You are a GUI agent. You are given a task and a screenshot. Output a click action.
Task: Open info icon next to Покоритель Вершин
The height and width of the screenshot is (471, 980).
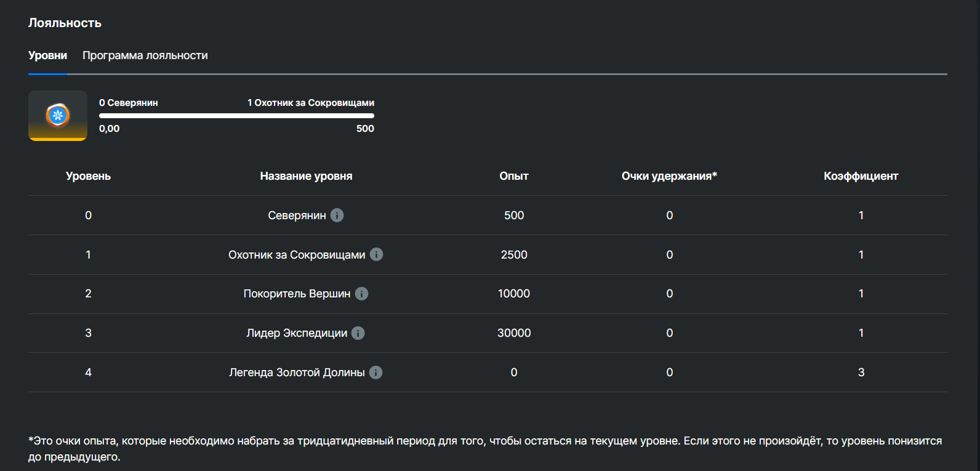361,294
